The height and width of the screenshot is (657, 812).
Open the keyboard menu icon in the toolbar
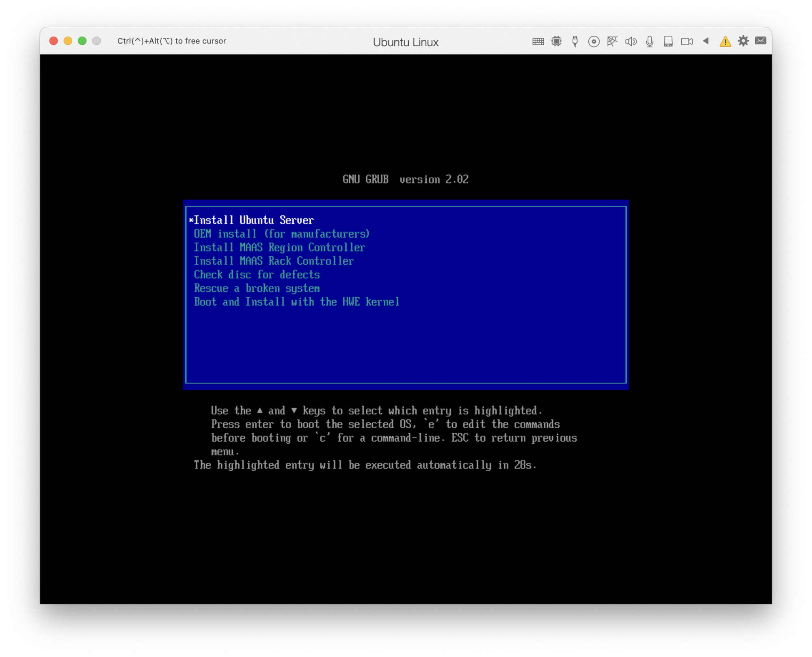click(x=538, y=41)
